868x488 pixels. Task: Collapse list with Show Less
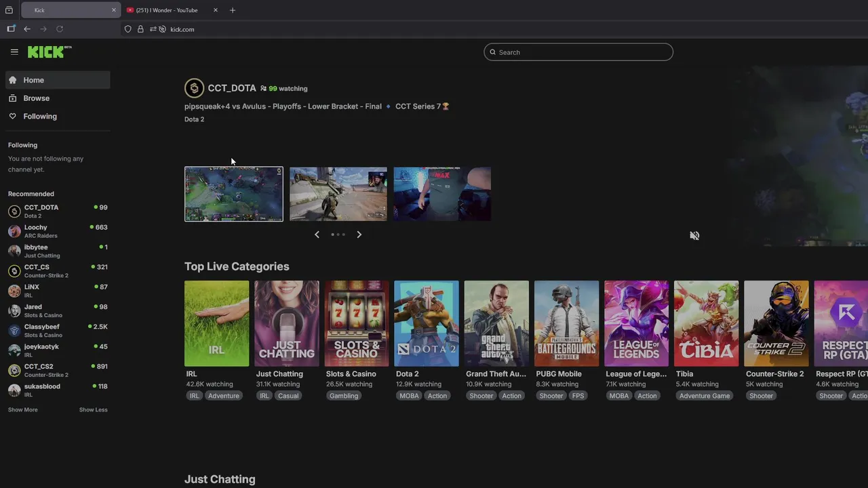click(x=93, y=409)
